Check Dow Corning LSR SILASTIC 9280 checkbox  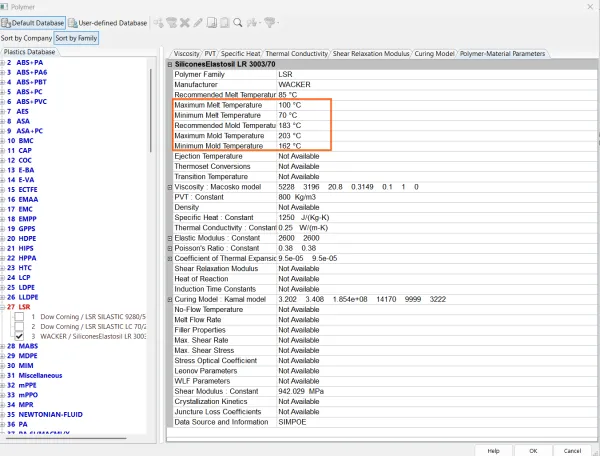[x=19, y=317]
